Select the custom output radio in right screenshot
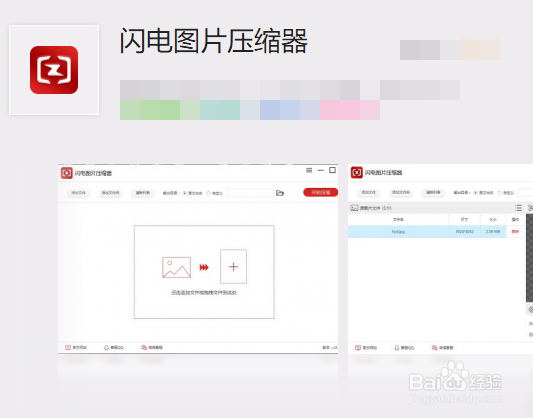The image size is (533, 418). tap(500, 193)
